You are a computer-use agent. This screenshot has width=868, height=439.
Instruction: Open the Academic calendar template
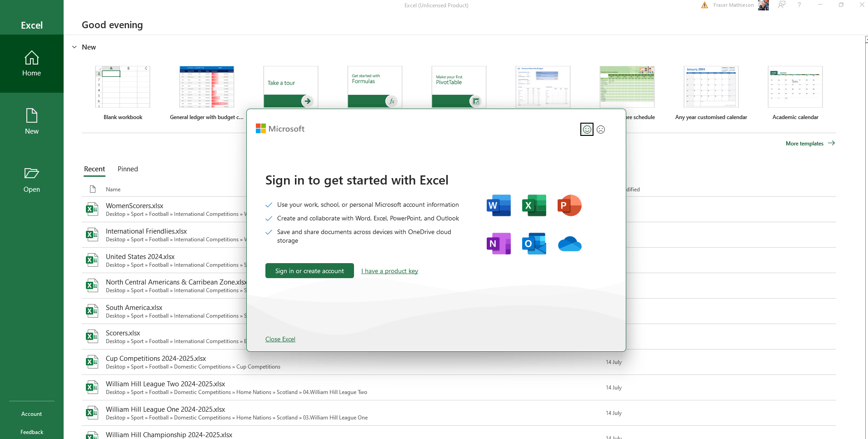tap(795, 93)
